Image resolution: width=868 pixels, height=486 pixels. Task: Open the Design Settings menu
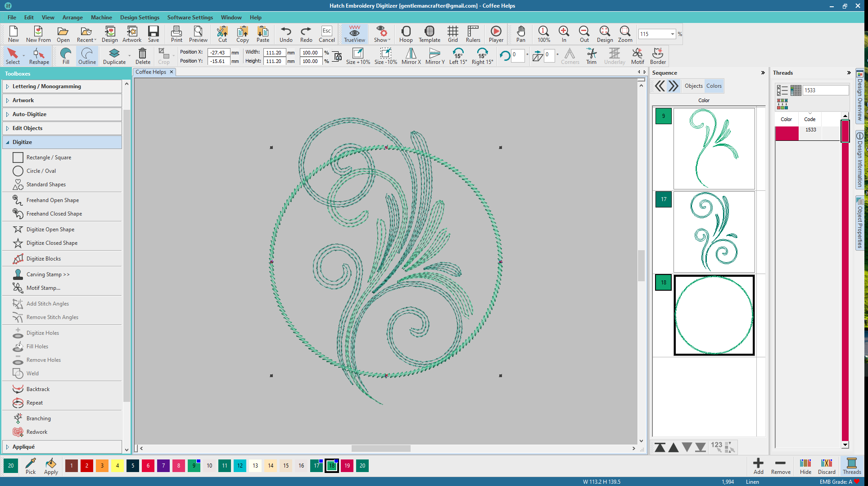(140, 18)
